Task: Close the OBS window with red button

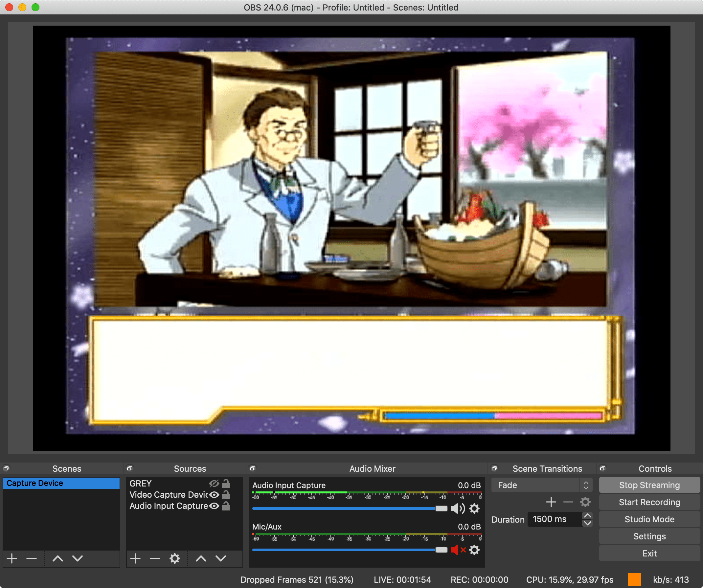Action: [9, 7]
